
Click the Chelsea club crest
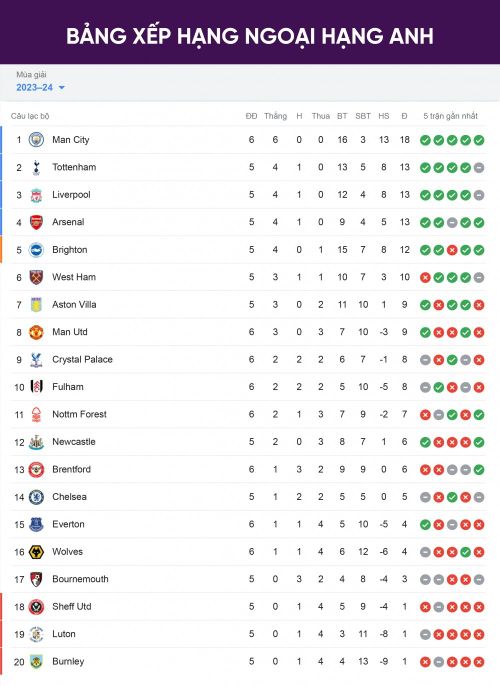click(36, 497)
